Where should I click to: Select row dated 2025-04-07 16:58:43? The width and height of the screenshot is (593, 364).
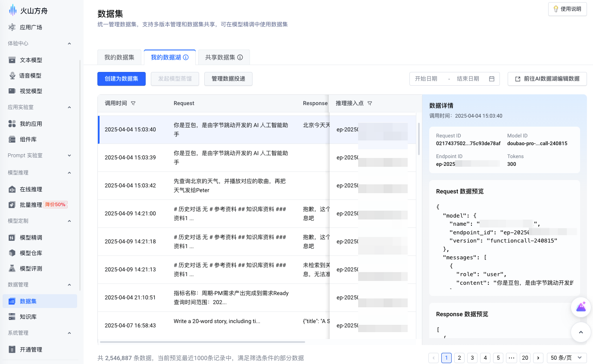point(256,326)
